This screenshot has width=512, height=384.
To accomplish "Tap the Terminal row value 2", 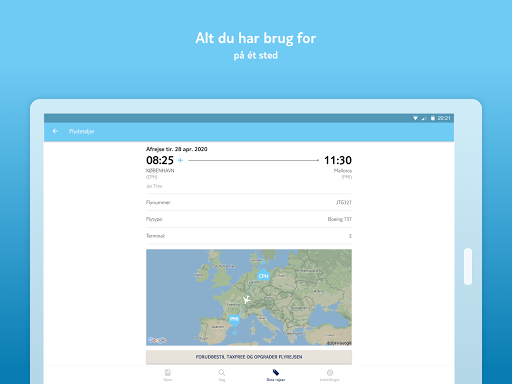I will [x=350, y=236].
